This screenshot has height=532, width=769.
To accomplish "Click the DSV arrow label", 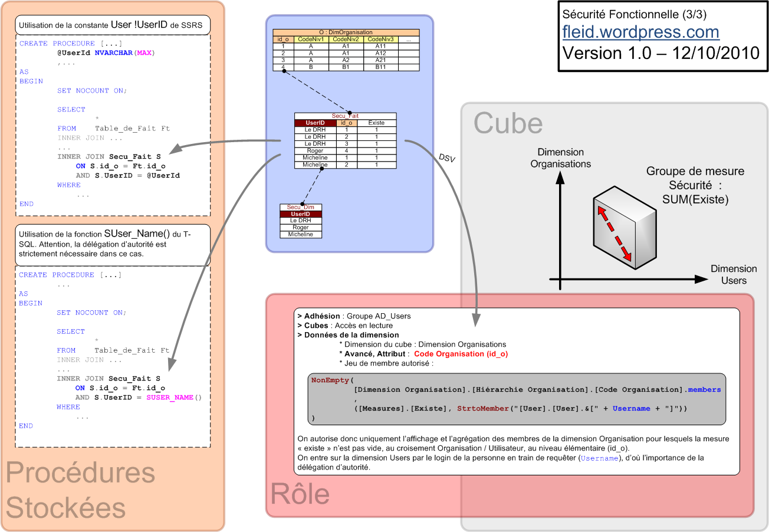I will coord(446,157).
